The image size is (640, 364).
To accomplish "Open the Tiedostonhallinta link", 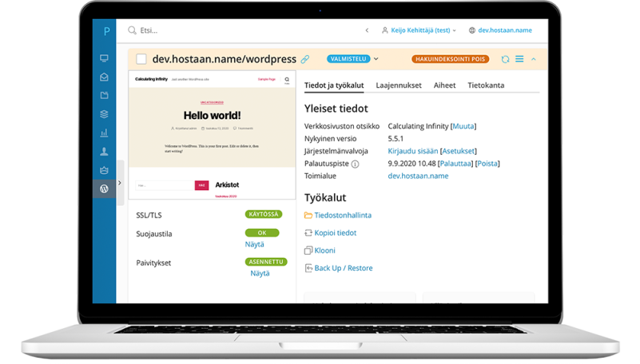I will [343, 216].
